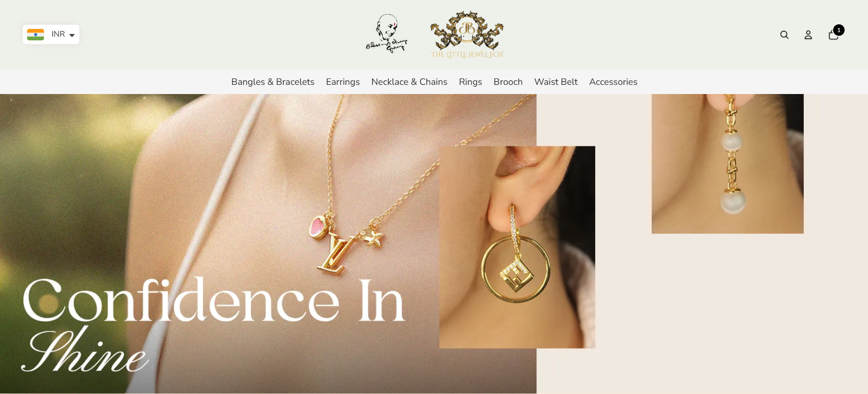This screenshot has height=394, width=868.
Task: Visit the Accessories category
Action: click(x=613, y=82)
